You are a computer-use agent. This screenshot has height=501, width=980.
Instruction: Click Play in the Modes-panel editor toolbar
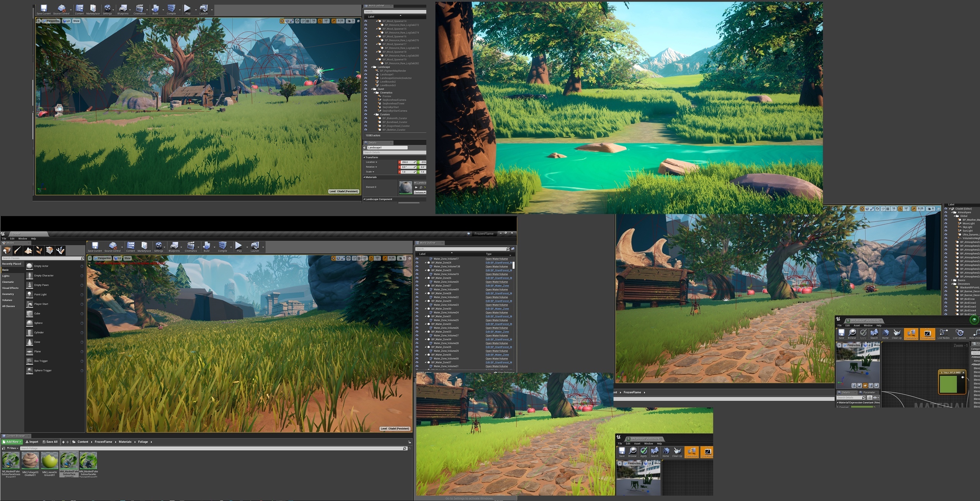(239, 247)
